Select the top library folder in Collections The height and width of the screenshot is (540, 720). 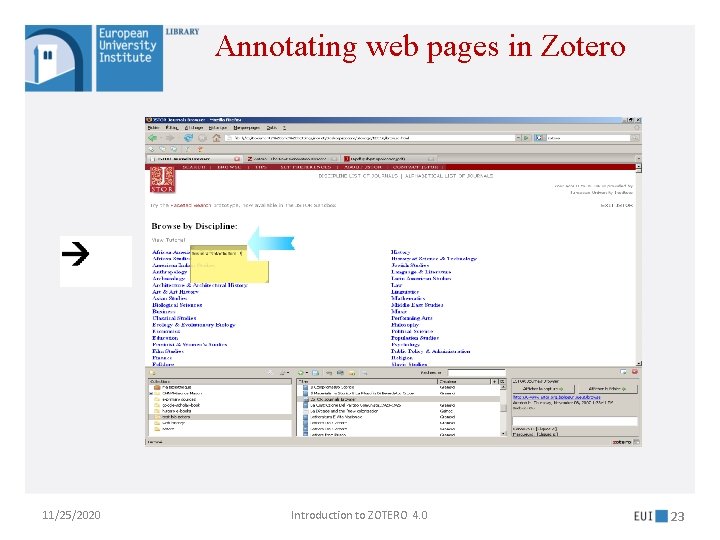[220, 388]
